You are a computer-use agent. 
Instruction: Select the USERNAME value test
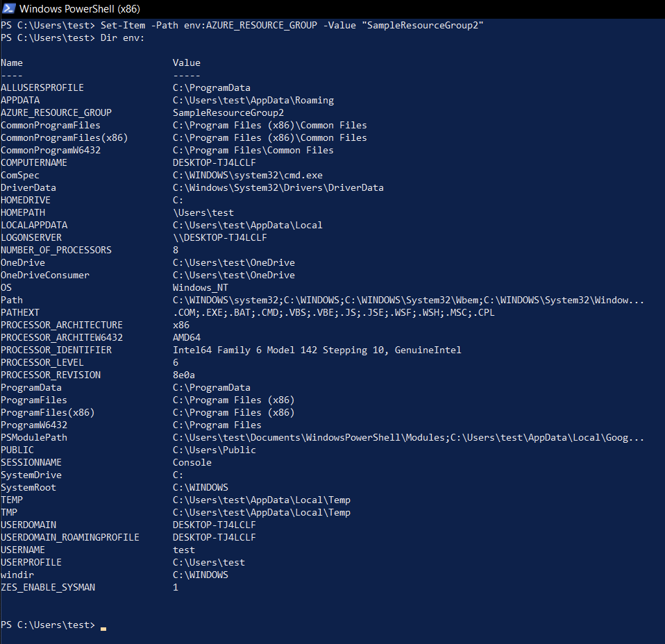(183, 550)
